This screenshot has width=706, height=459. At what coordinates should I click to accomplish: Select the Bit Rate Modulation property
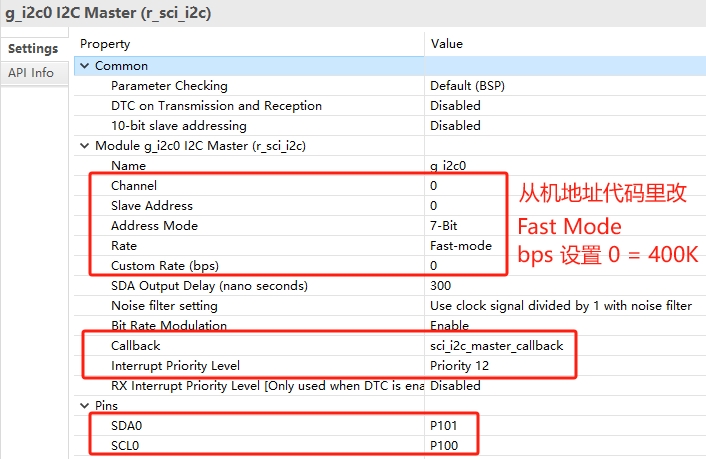(169, 325)
